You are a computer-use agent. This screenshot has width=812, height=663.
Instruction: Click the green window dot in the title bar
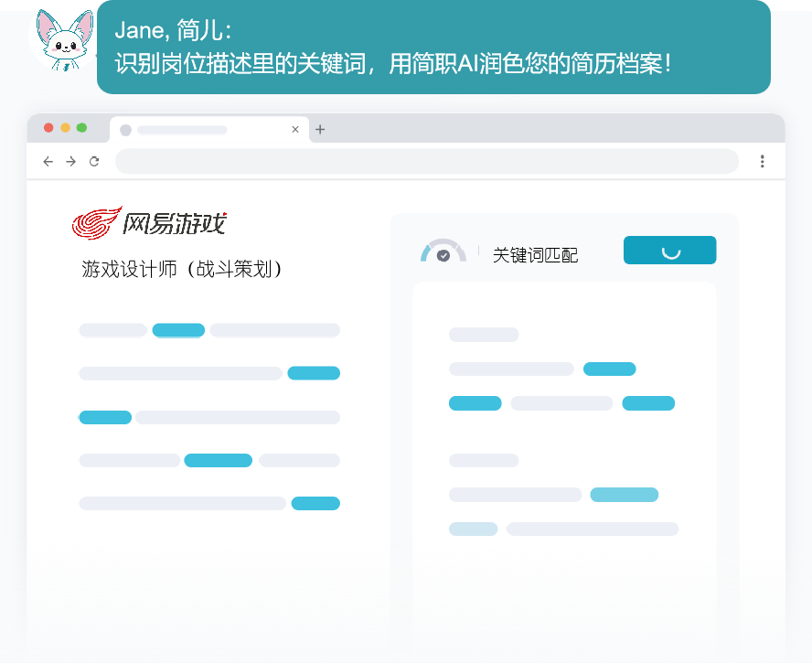[81, 128]
